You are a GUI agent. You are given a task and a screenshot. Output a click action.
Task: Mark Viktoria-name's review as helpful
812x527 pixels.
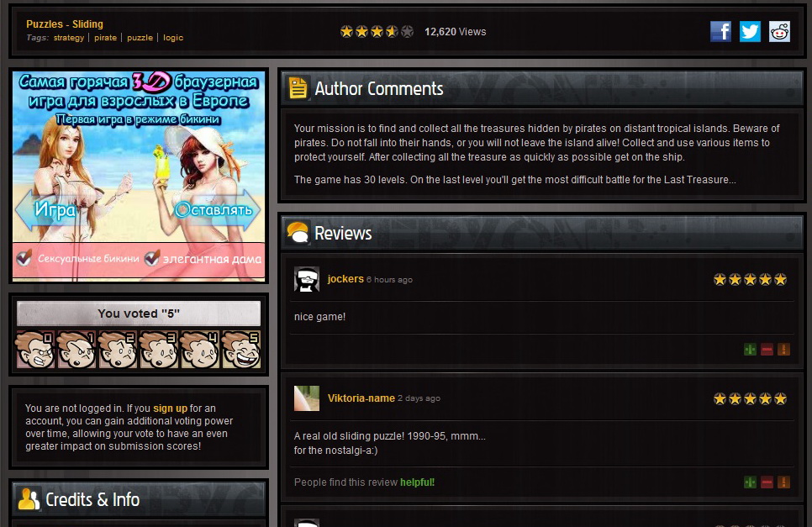[x=750, y=482]
